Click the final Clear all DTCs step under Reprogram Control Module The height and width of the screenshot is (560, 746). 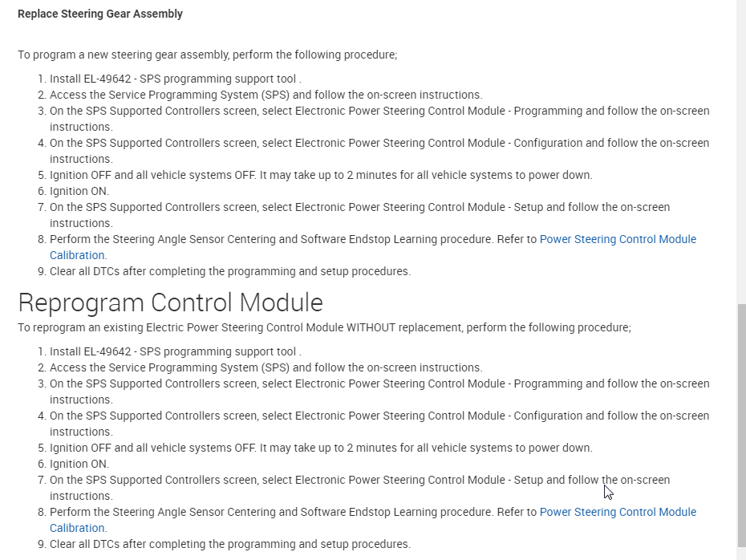pyautogui.click(x=230, y=544)
